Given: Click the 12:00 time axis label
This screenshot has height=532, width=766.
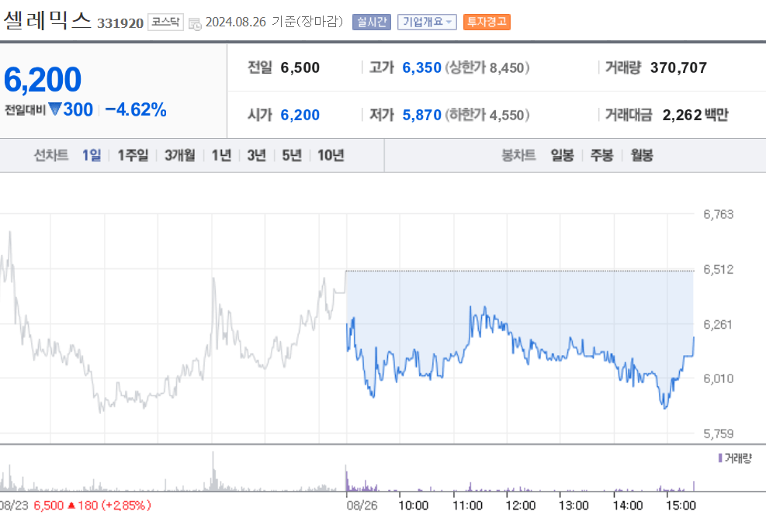Looking at the screenshot, I should click(520, 505).
